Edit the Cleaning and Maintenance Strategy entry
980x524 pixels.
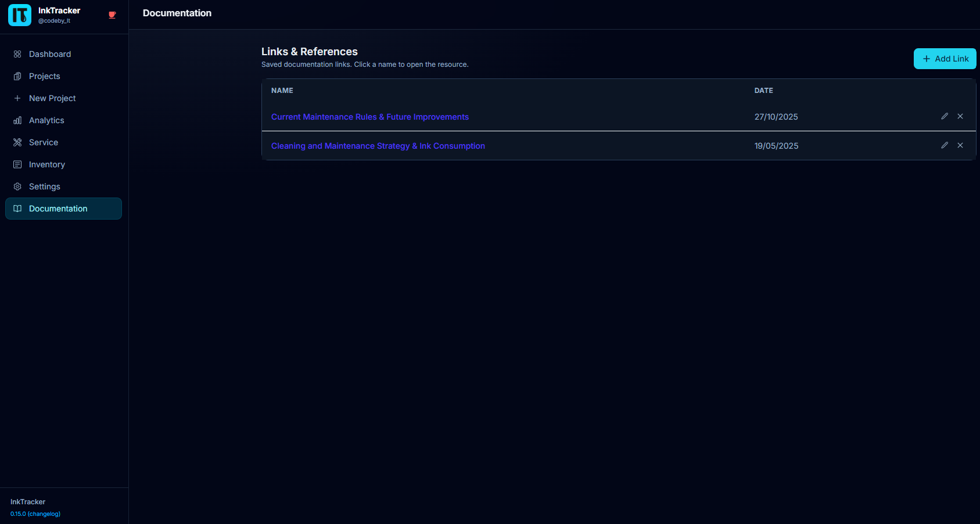coord(945,145)
